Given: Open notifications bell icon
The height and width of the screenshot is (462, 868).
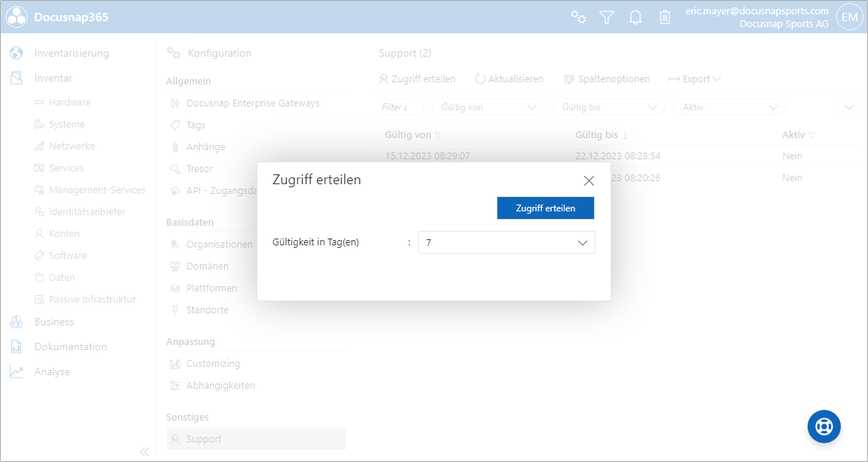Looking at the screenshot, I should point(636,17).
